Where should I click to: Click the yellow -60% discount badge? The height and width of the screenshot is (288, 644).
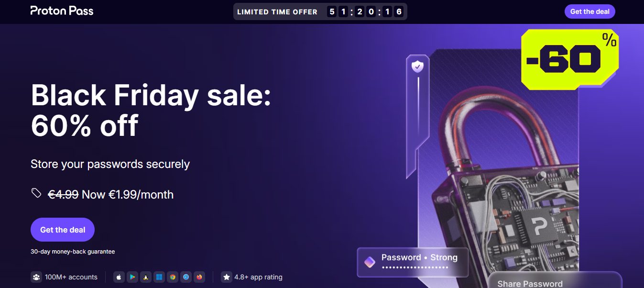[569, 59]
